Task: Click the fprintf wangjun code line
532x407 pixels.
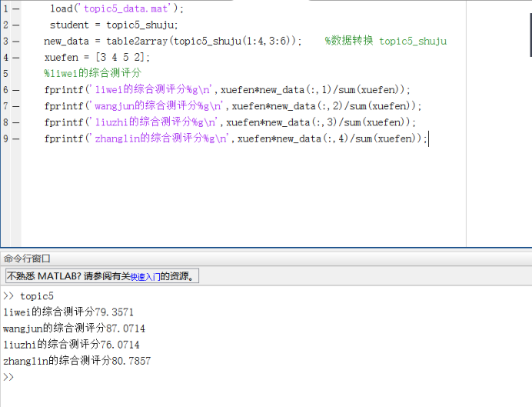Action: [x=233, y=106]
